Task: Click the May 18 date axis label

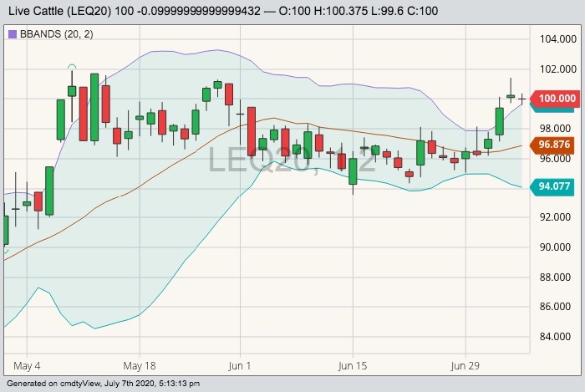Action: (x=140, y=366)
